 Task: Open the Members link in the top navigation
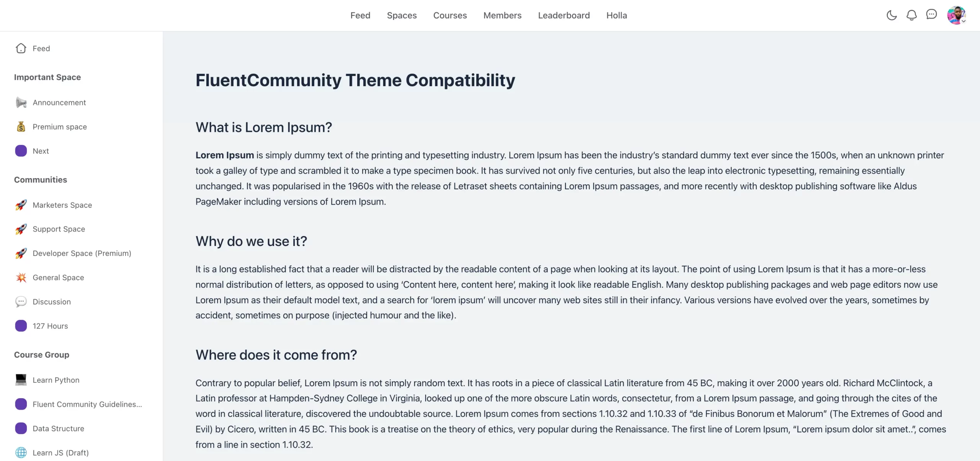(502, 15)
